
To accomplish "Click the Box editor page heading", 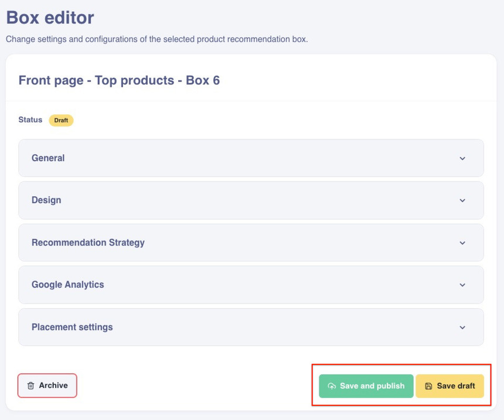I will (50, 18).
